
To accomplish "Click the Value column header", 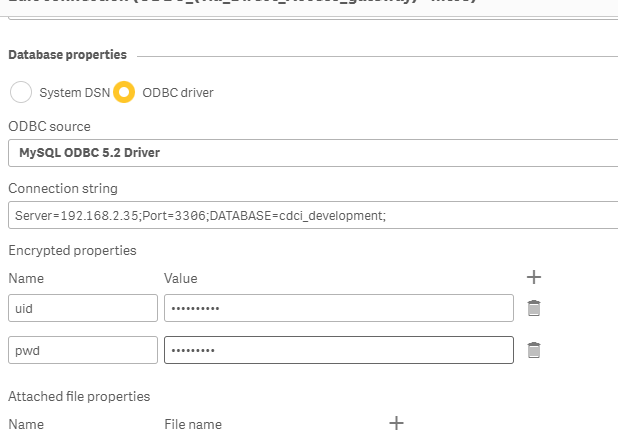I will click(181, 278).
